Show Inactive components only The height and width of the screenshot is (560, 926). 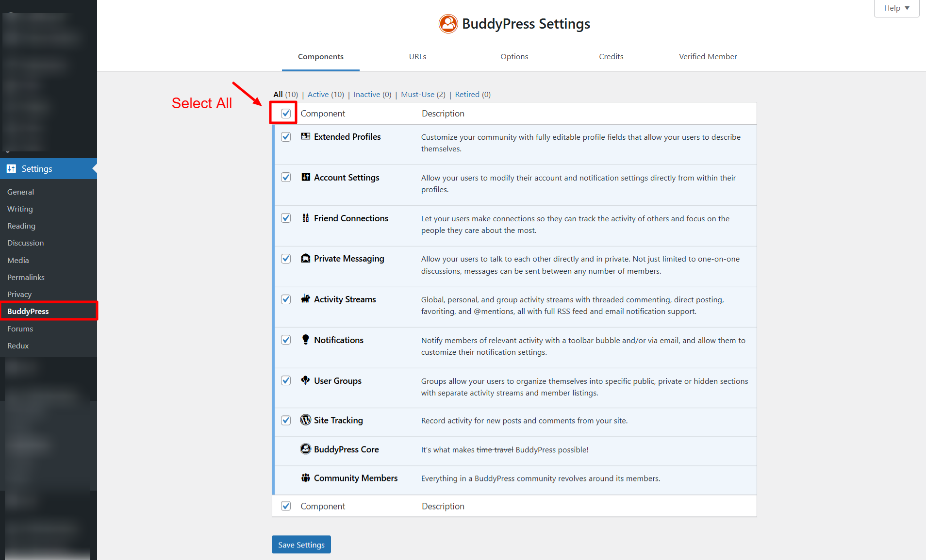tap(366, 94)
